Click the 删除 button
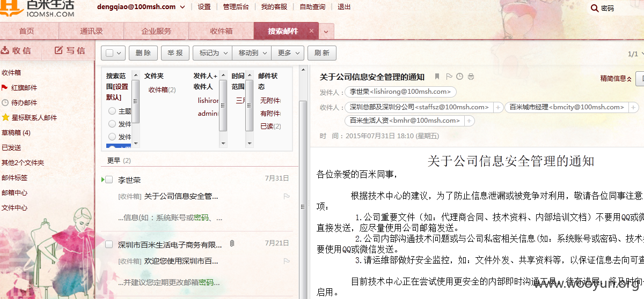The height and width of the screenshot is (299, 644). (143, 53)
